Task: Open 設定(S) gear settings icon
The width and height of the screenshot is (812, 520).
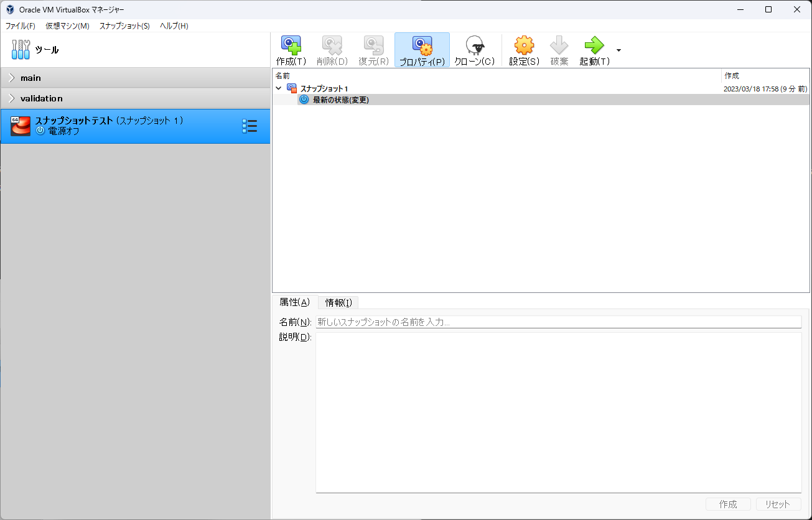Action: pyautogui.click(x=524, y=45)
